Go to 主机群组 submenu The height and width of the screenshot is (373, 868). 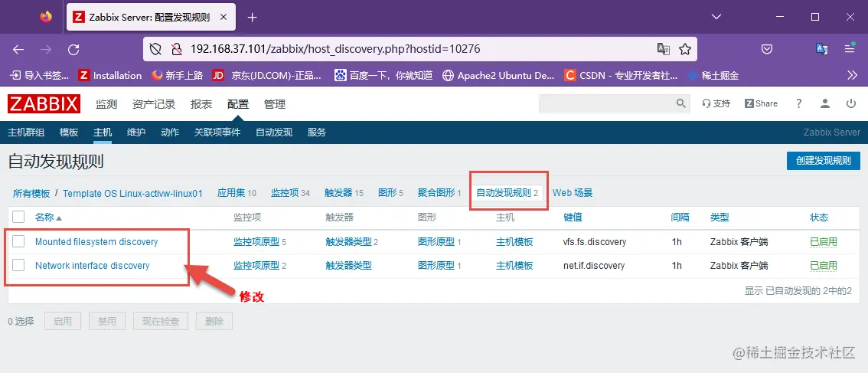(x=26, y=133)
